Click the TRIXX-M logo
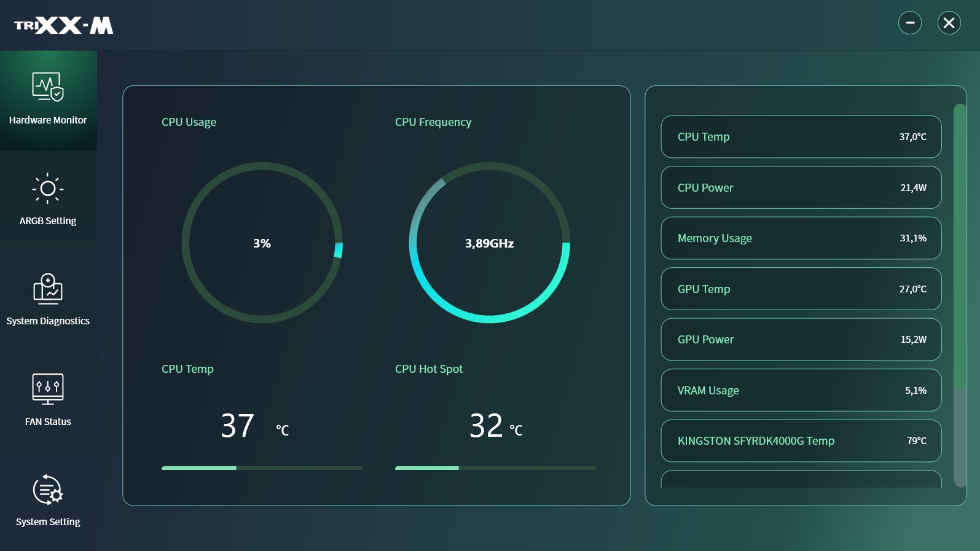 (64, 25)
